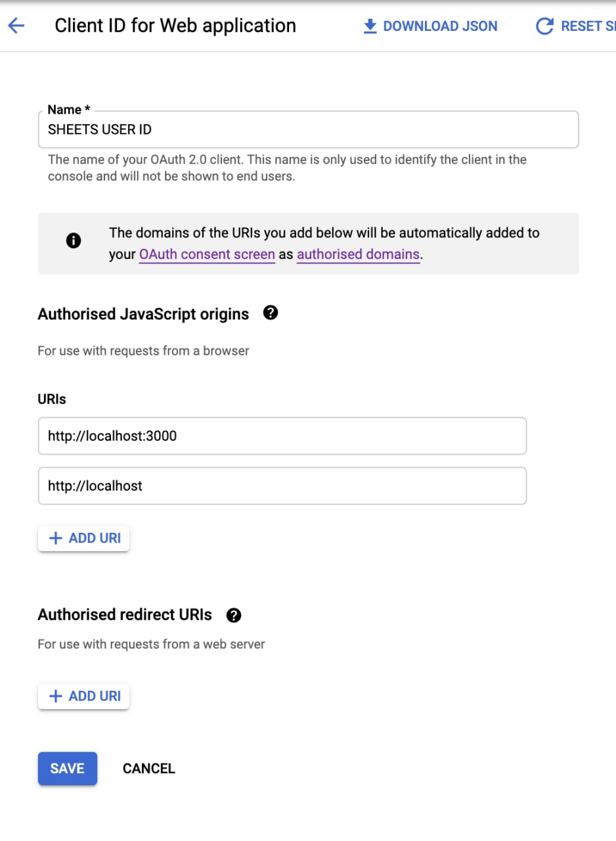Click the http://localhost:3000 URI field
Viewport: 616px width, 841px height.
coord(282,436)
